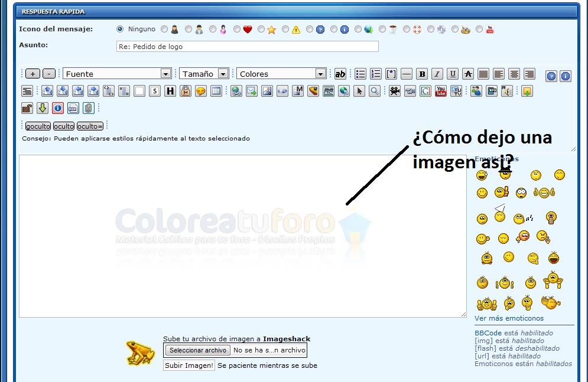This screenshot has height=382, width=588.
Task: Open the Ver más emoticonos link
Action: coord(509,318)
